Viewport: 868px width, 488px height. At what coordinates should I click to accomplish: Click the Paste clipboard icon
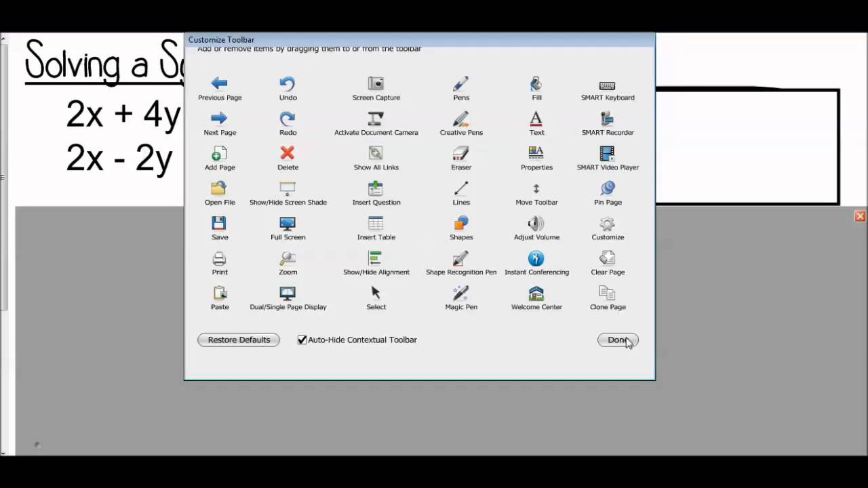click(x=219, y=293)
